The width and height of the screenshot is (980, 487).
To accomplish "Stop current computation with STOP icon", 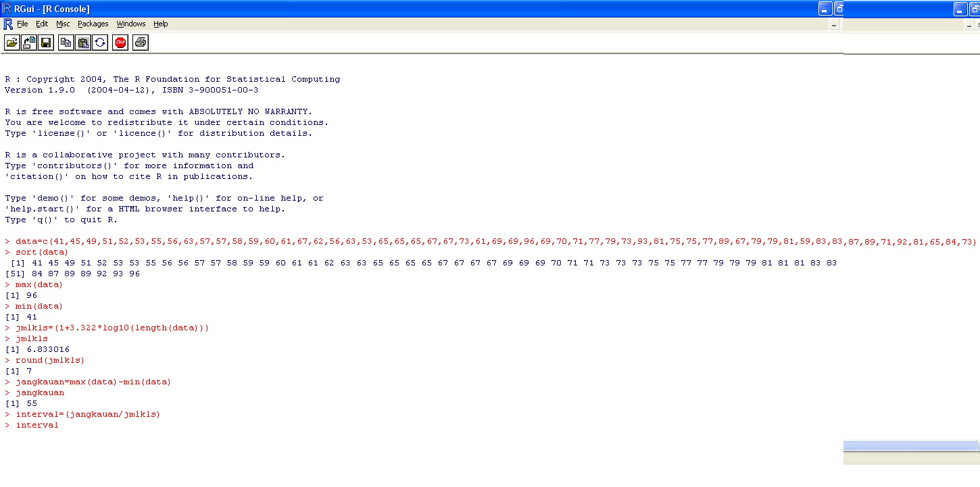I will tap(120, 43).
